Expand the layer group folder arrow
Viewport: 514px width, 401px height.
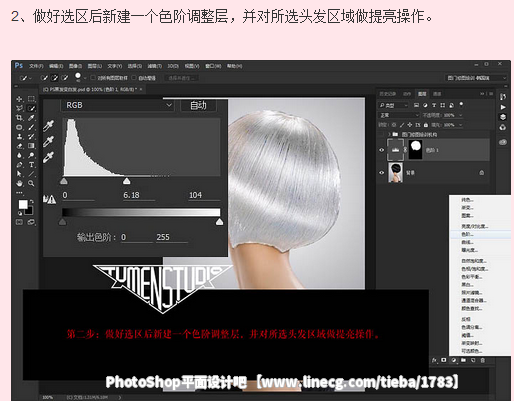coord(389,134)
